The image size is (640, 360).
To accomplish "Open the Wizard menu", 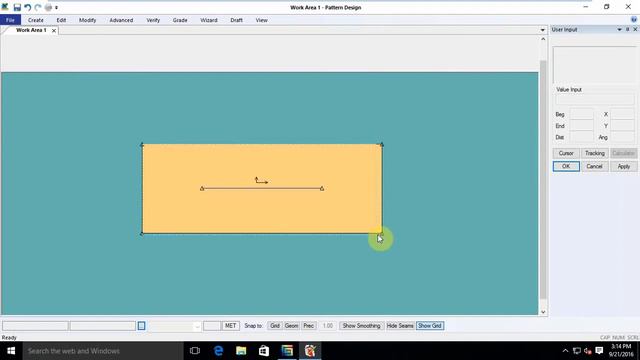I will [209, 20].
